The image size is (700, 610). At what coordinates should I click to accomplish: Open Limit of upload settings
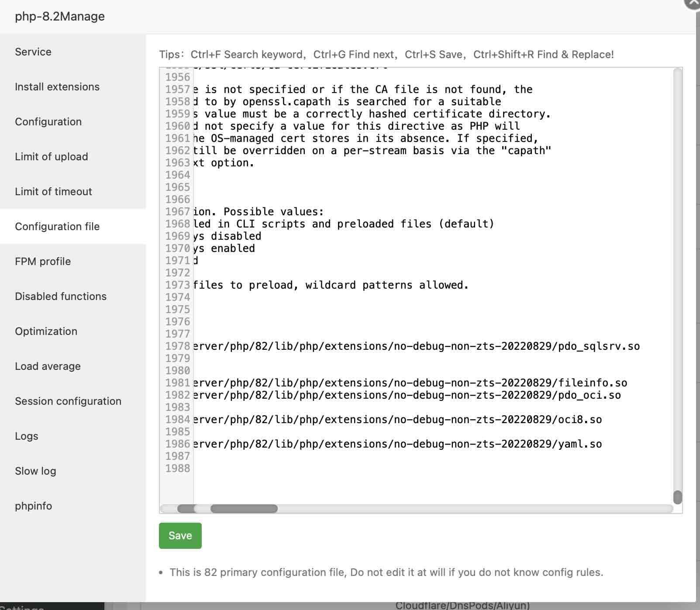coord(52,157)
